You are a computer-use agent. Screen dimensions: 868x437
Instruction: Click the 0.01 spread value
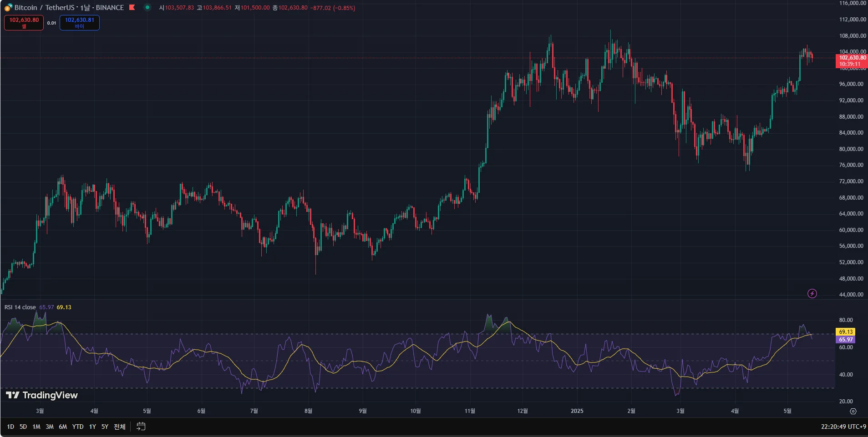pos(52,23)
